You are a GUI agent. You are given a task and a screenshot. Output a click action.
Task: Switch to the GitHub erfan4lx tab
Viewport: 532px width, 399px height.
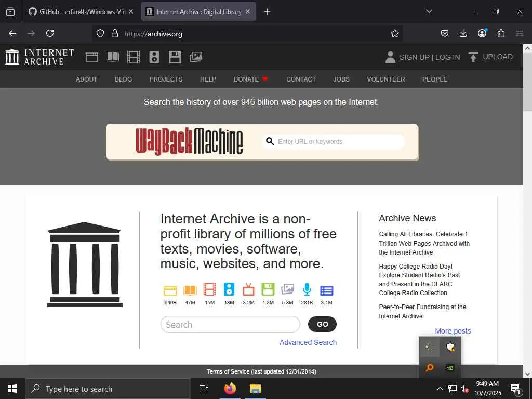[81, 11]
